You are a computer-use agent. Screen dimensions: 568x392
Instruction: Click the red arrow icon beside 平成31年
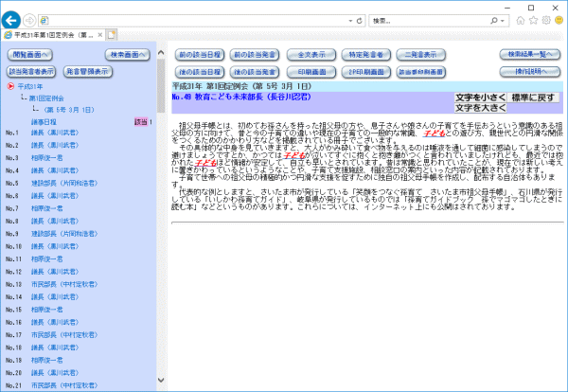(10, 86)
